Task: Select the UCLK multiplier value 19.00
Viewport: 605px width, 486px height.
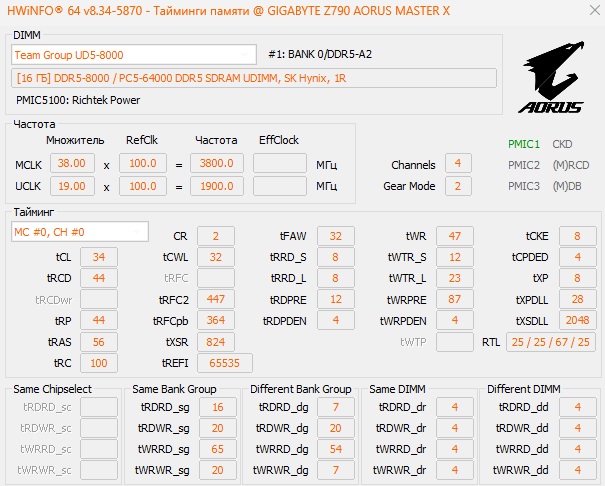Action: click(x=72, y=186)
